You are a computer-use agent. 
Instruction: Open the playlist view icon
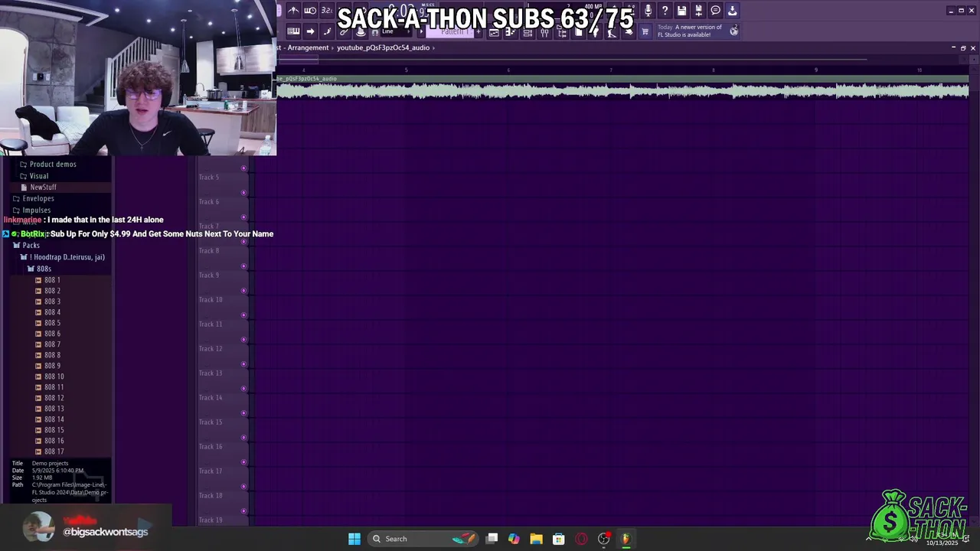click(x=494, y=32)
